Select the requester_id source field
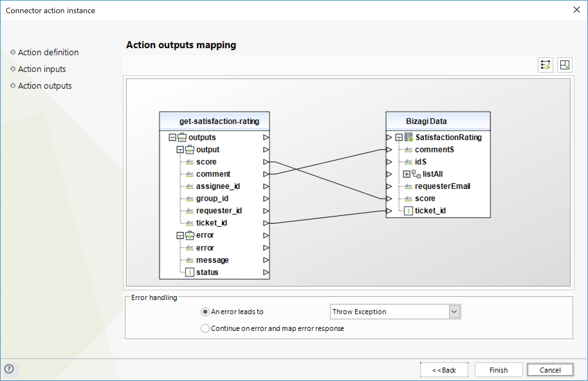The width and height of the screenshot is (588, 381). (x=219, y=211)
